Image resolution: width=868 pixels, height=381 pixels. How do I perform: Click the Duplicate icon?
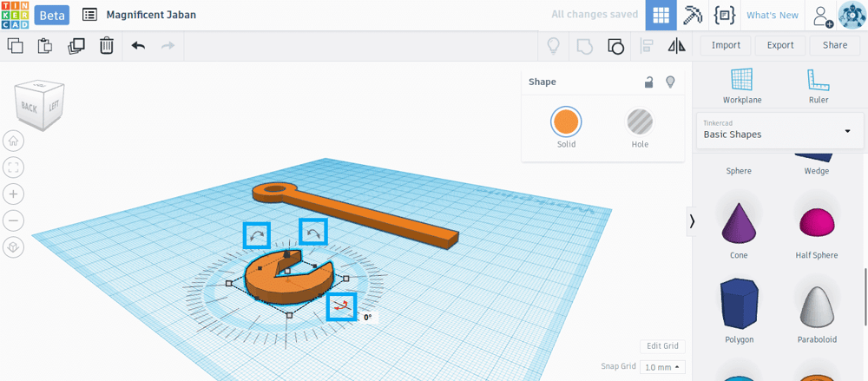(x=76, y=45)
